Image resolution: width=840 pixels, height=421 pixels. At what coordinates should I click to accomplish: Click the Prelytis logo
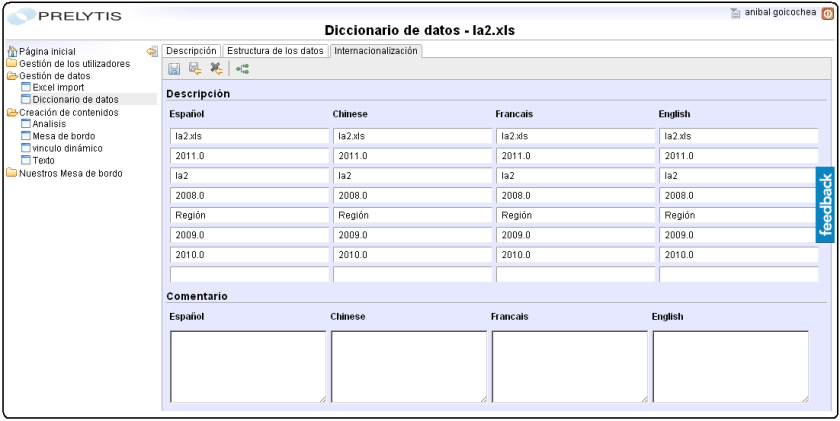click(64, 16)
